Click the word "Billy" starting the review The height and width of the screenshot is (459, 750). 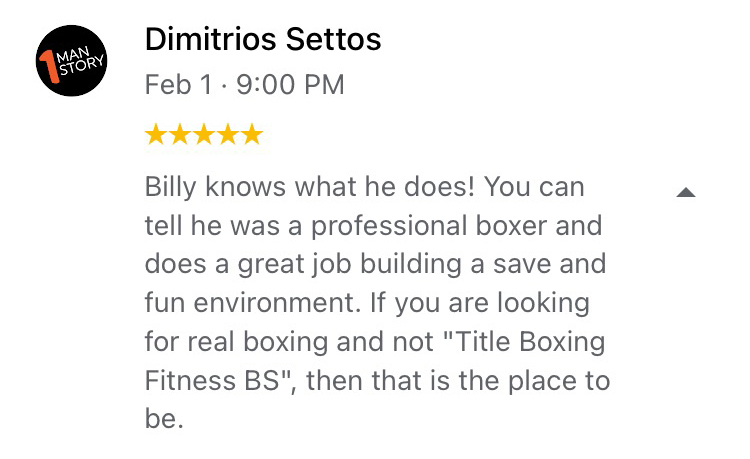pyautogui.click(x=170, y=187)
